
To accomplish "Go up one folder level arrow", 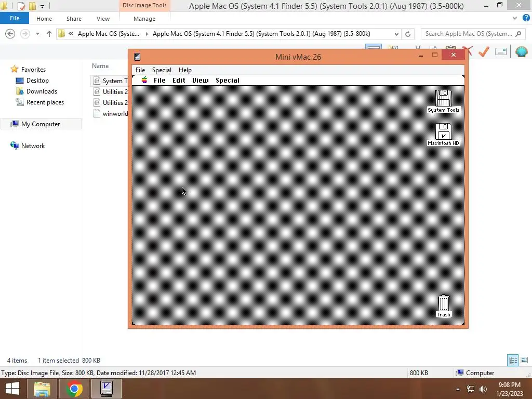I will pos(49,34).
